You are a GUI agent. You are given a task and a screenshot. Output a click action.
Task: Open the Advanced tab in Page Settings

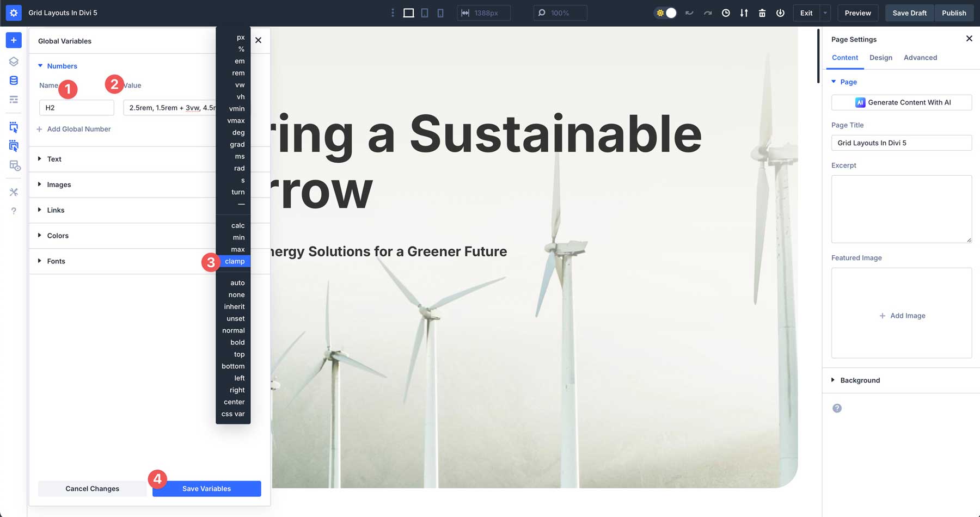tap(920, 58)
